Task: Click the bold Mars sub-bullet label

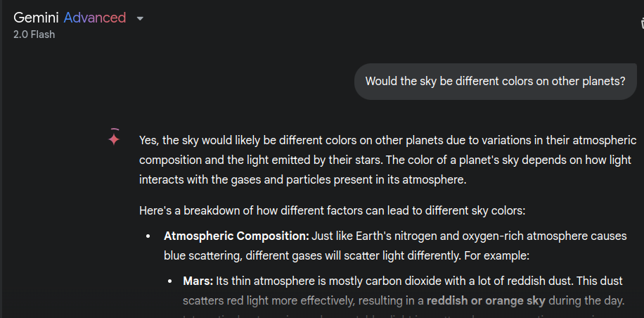Action: click(x=198, y=281)
